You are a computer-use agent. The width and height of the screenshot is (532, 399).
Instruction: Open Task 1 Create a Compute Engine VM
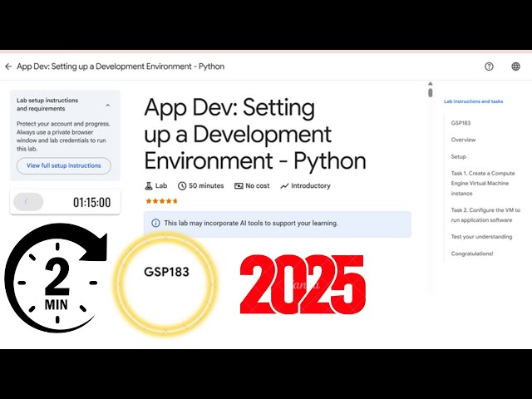pyautogui.click(x=483, y=183)
